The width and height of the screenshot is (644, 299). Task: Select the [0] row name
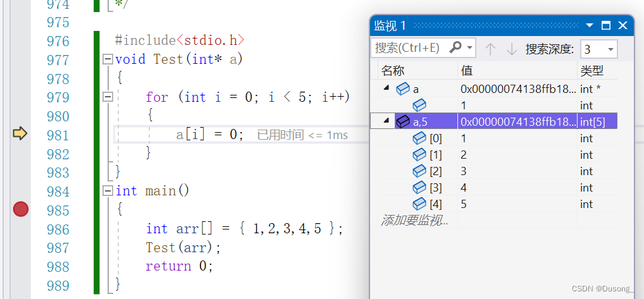436,138
